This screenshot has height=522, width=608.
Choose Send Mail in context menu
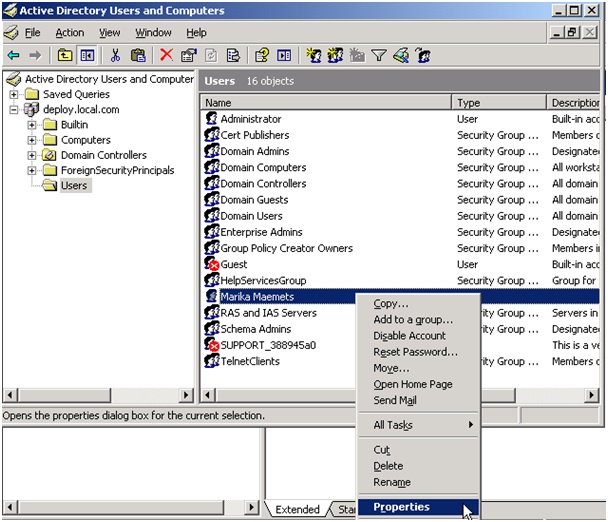pos(418,400)
